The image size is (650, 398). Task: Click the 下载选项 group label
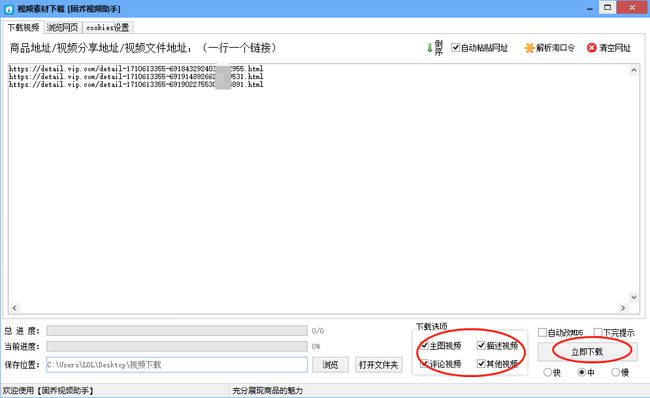(432, 327)
